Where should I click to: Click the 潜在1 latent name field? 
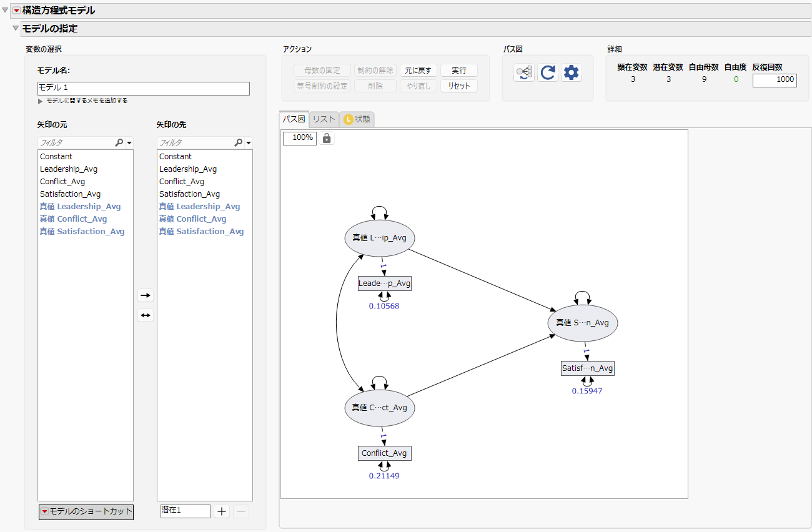186,511
